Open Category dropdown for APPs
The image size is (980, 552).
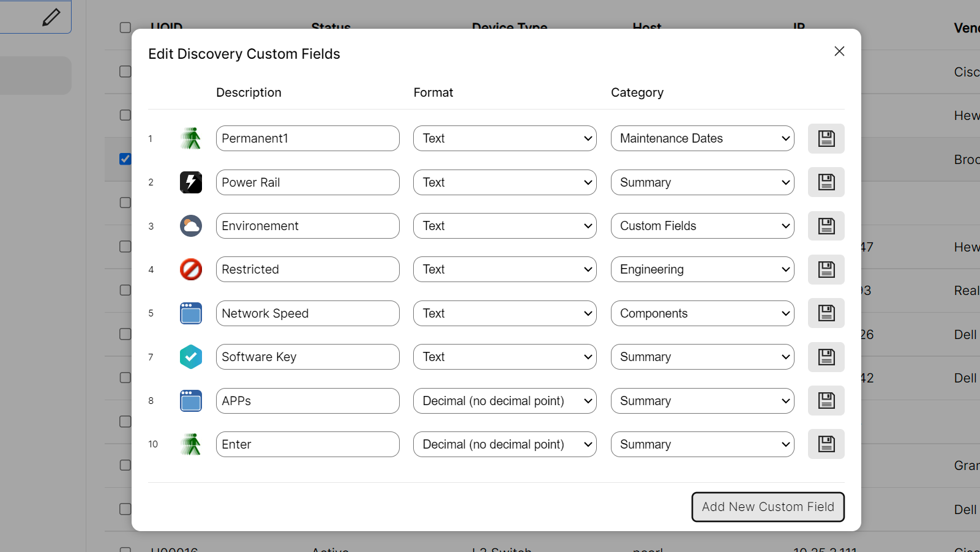click(703, 401)
